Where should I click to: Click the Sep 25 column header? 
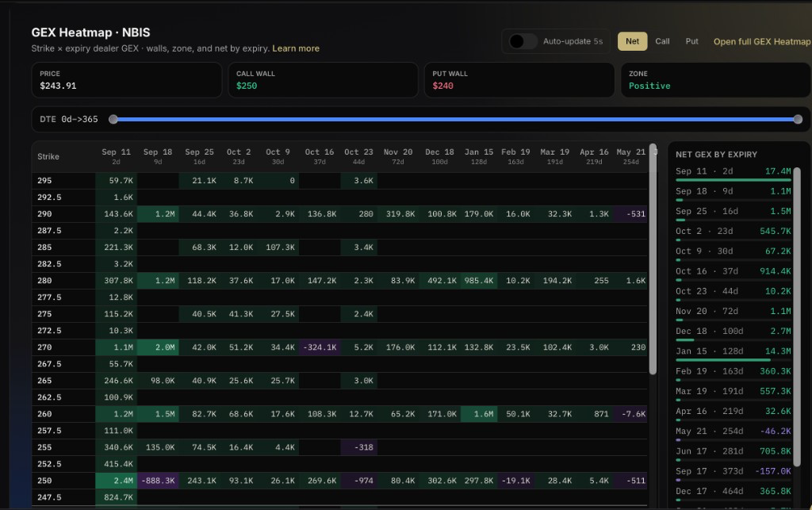pos(199,156)
